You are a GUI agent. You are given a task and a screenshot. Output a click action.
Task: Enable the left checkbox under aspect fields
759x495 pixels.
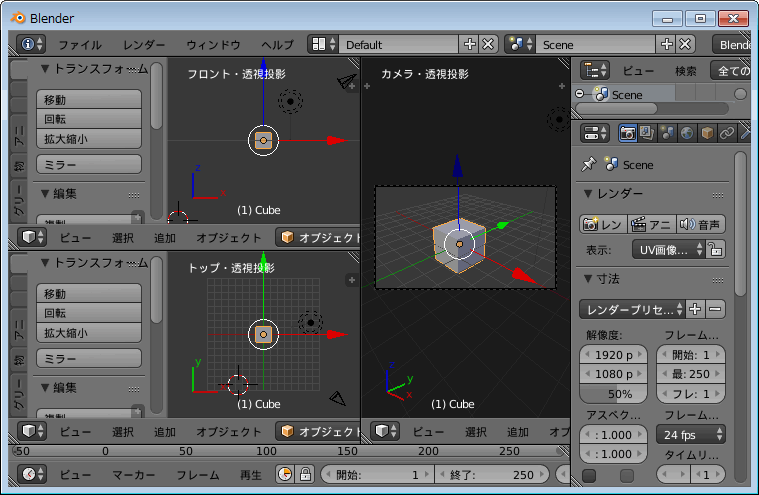pyautogui.click(x=589, y=476)
